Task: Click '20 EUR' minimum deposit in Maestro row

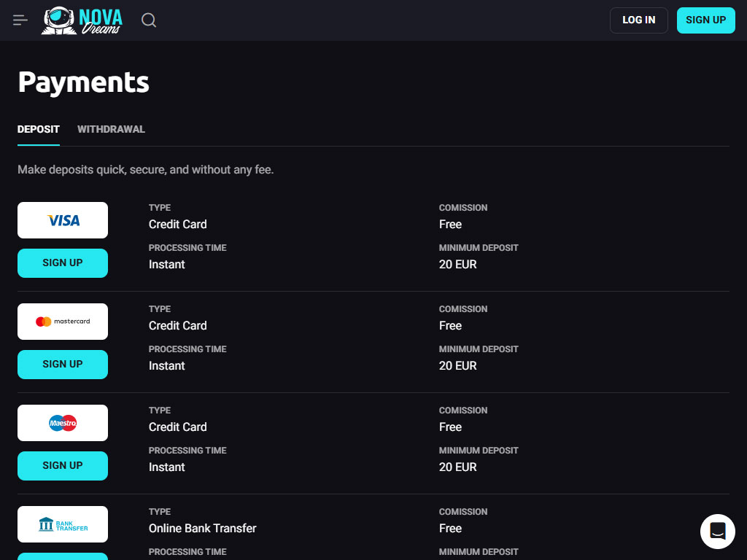Action: click(458, 467)
